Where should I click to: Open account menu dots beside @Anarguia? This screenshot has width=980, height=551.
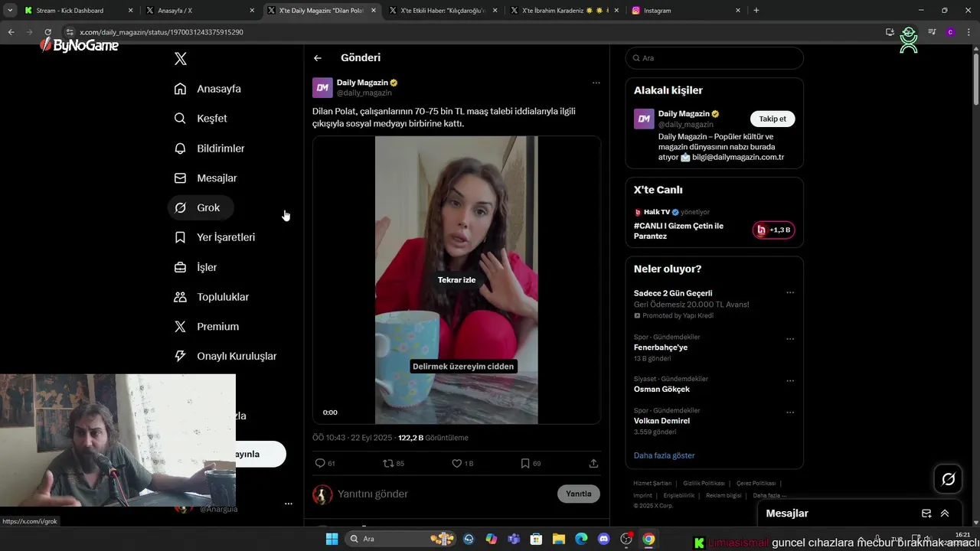tap(289, 504)
